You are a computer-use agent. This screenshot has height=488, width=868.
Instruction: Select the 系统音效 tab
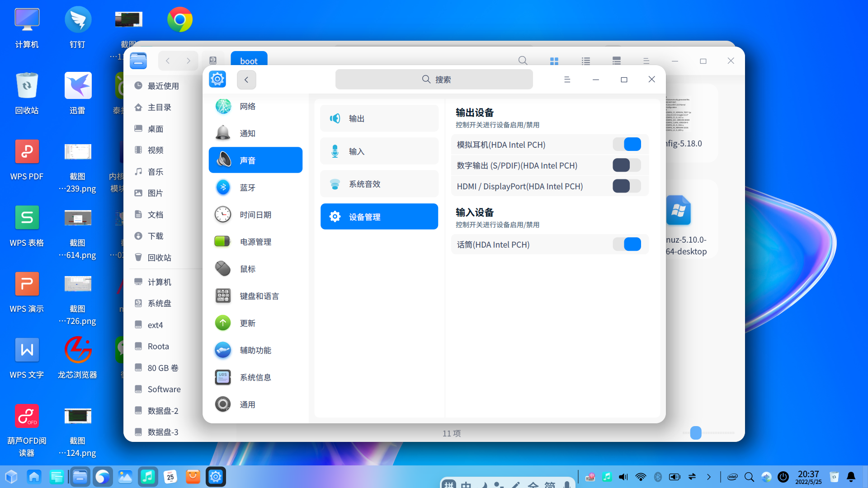[379, 184]
